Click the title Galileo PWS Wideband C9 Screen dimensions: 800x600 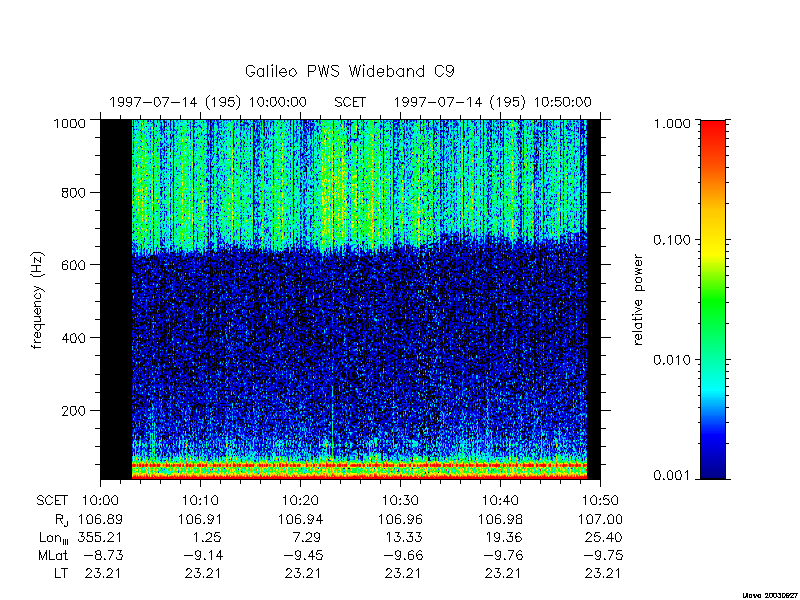pyautogui.click(x=349, y=71)
